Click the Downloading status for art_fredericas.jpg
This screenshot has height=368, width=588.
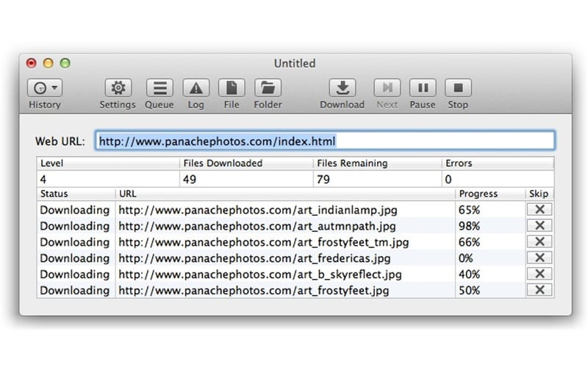click(75, 258)
